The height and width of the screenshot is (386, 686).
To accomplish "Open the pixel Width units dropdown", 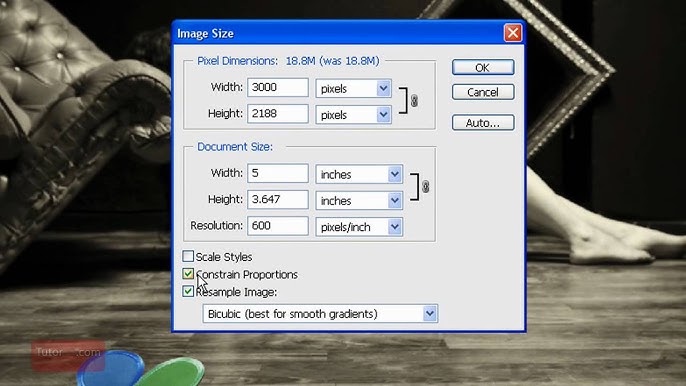I will click(x=354, y=88).
